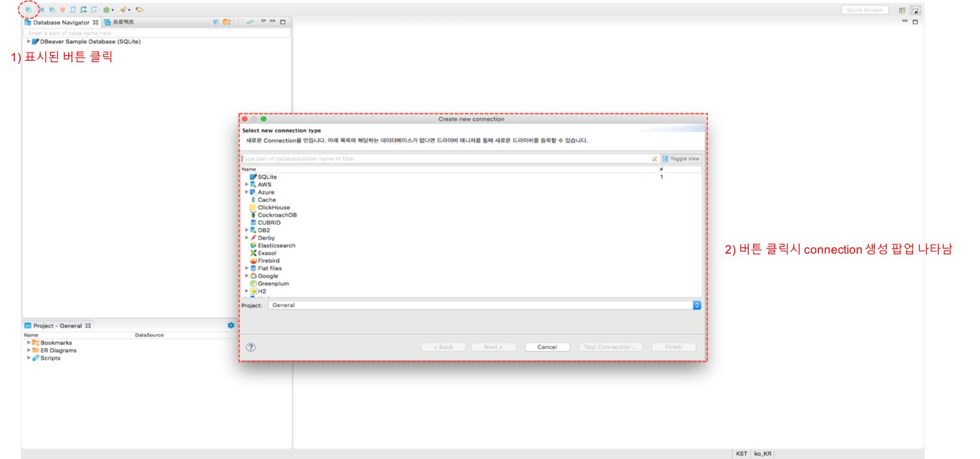Select Exasol in the driver list
The height and width of the screenshot is (459, 980).
click(x=267, y=253)
